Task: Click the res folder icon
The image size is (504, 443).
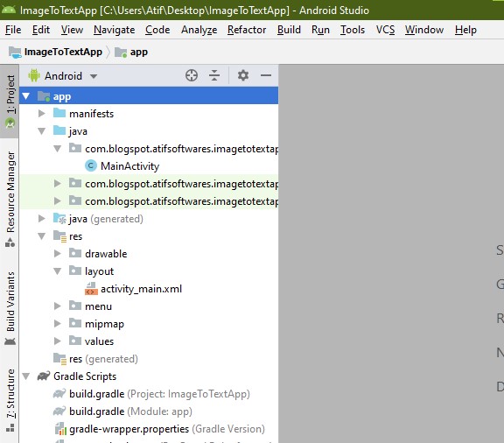Action: coord(59,236)
